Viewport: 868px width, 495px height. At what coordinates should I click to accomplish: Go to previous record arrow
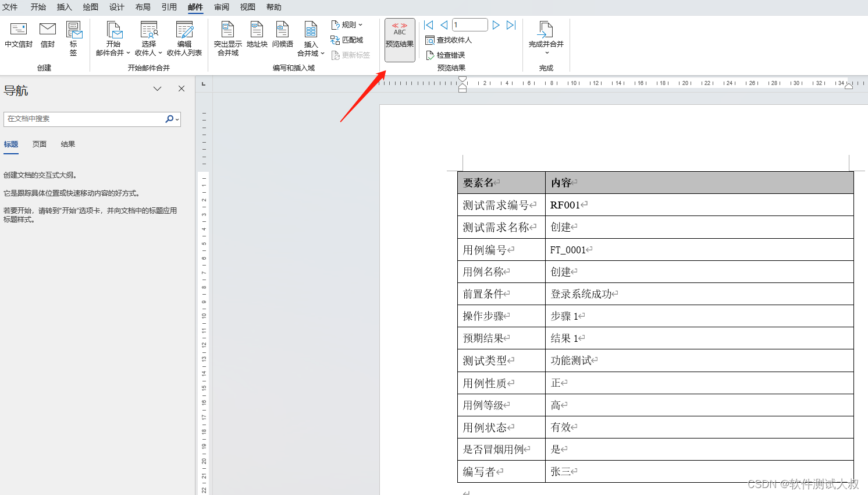(x=444, y=25)
